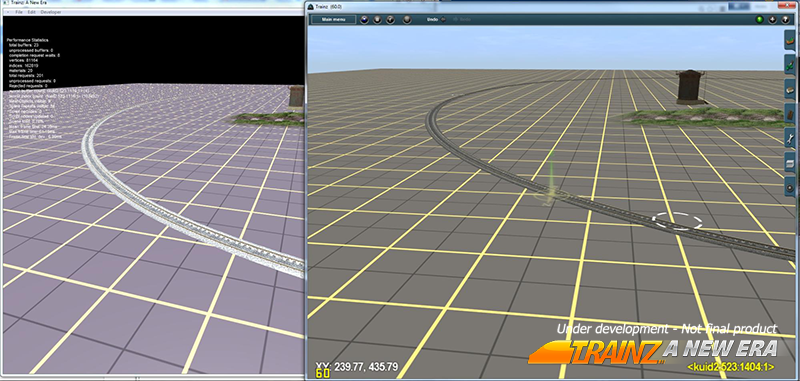Click the second round icon after Main menu
The height and width of the screenshot is (381, 800).
[377, 19]
